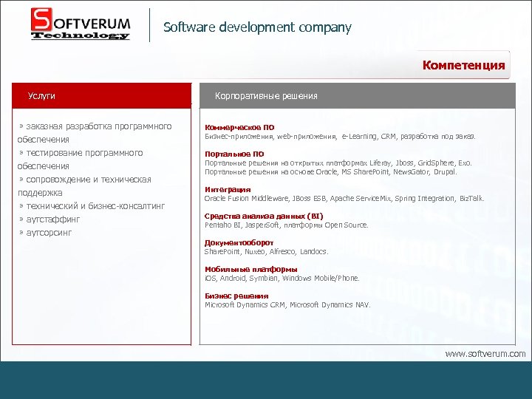Select сопровождение и техническая поддержка item
This screenshot has width=532, height=399.
84,186
